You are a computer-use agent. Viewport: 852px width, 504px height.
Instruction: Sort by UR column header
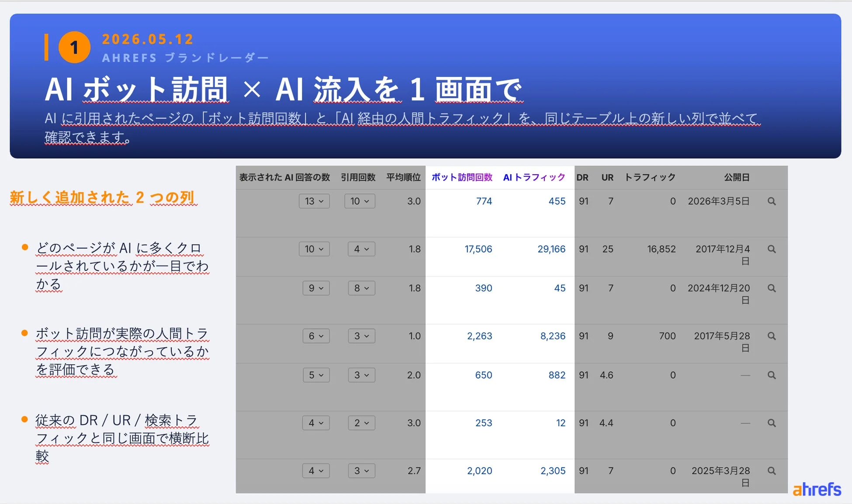(x=607, y=178)
